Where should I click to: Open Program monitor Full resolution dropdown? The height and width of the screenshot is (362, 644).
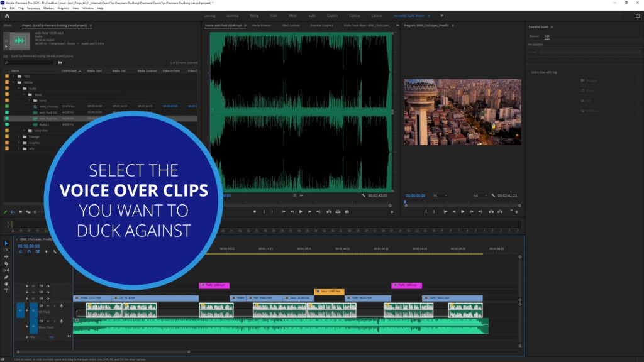click(478, 195)
